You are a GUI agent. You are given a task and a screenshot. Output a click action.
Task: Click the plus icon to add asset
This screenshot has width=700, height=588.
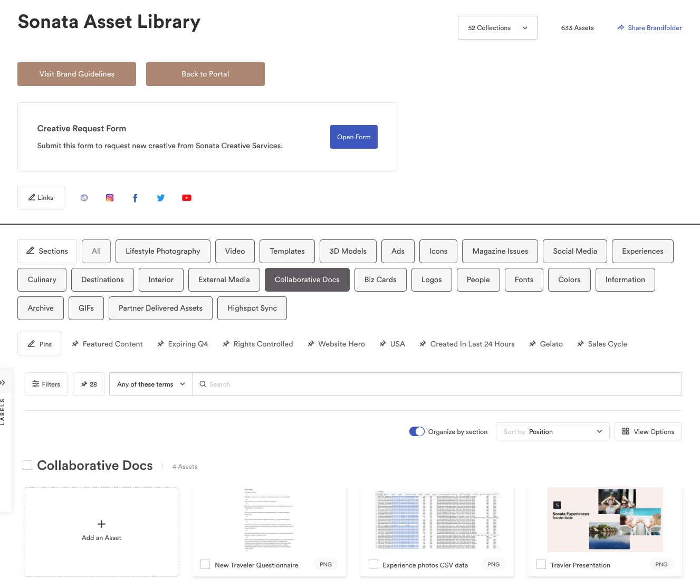coord(102,524)
